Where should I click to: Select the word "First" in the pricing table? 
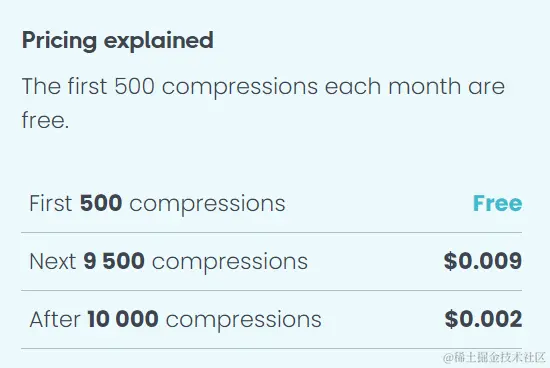tap(51, 203)
